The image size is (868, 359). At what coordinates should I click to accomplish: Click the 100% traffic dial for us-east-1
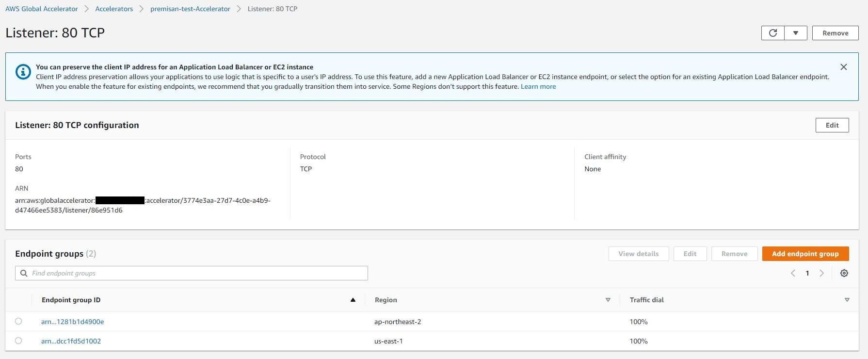639,341
